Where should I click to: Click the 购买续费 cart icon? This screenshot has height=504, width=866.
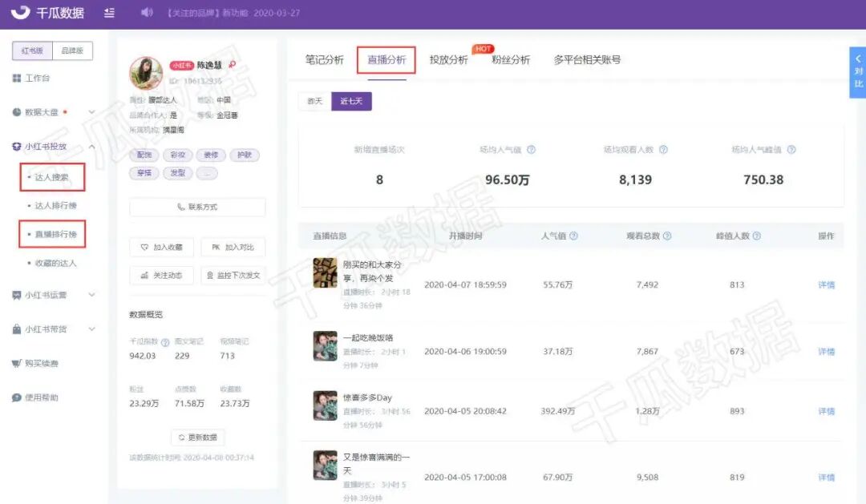point(17,363)
